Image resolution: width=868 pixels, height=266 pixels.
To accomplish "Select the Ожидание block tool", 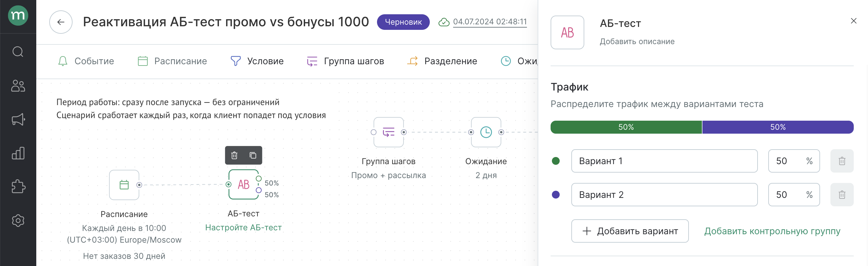I will pos(519,61).
